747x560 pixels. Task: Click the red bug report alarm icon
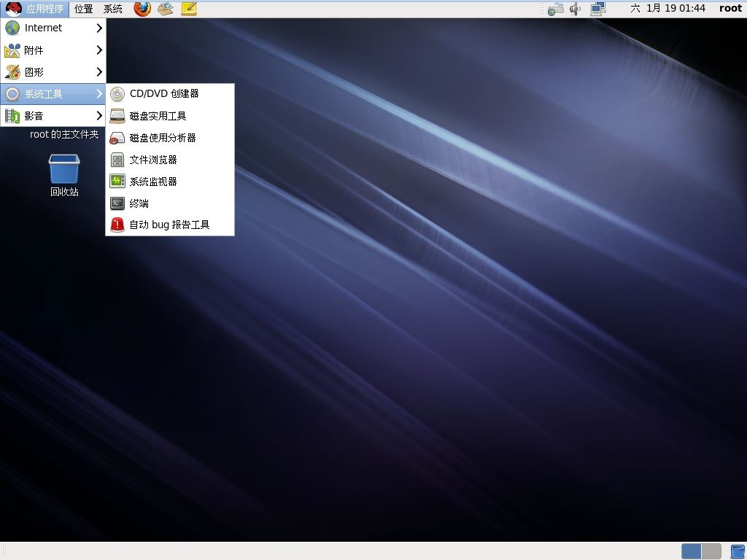[x=117, y=225]
